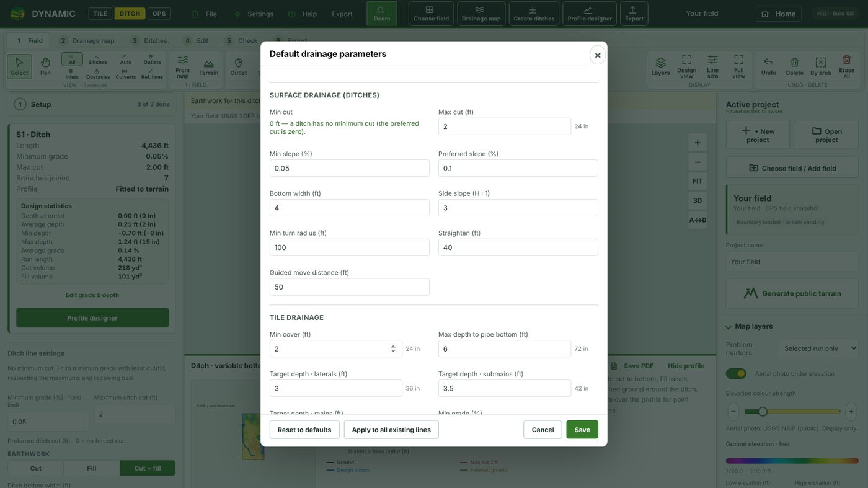Delete the selected item
Image resolution: width=868 pixels, height=488 pixels.
[794, 66]
